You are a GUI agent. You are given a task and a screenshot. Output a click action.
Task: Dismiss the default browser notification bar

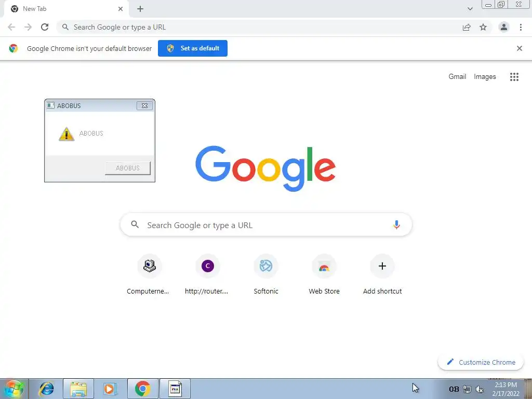pos(519,48)
